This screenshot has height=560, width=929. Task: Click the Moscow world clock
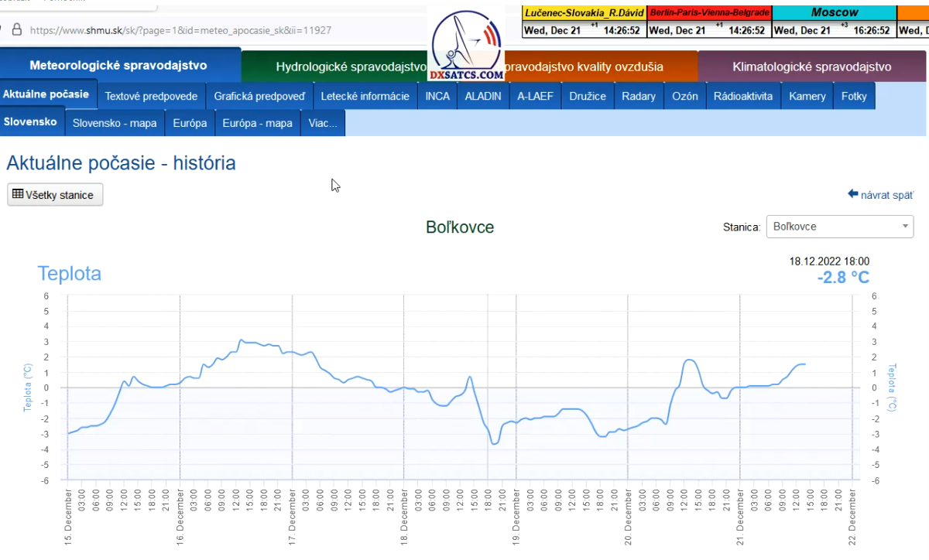click(x=834, y=22)
